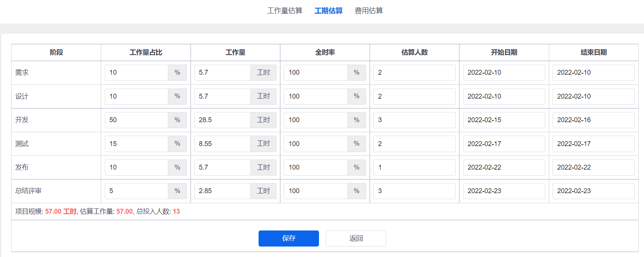This screenshot has height=257, width=644.
Task: Focus 测试 full-time rate input
Action: (x=316, y=144)
